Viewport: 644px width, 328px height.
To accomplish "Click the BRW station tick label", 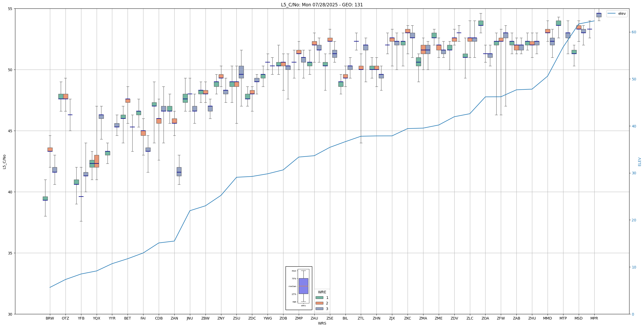I will pos(50,318).
